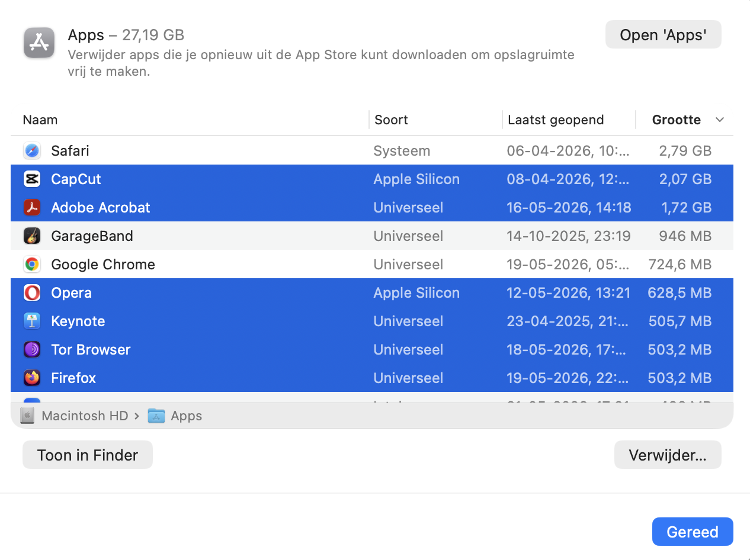The width and height of the screenshot is (750, 560).
Task: Click Universeel type in GarageBand row
Action: pos(408,236)
